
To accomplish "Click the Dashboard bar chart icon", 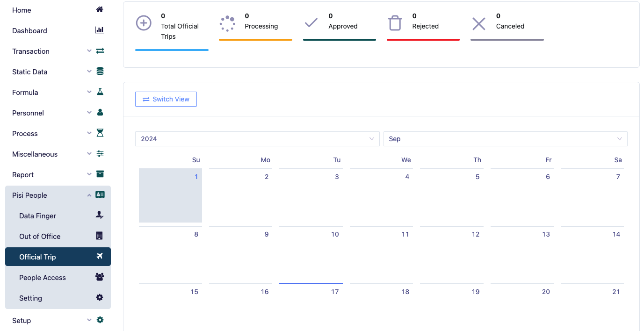I will 100,30.
